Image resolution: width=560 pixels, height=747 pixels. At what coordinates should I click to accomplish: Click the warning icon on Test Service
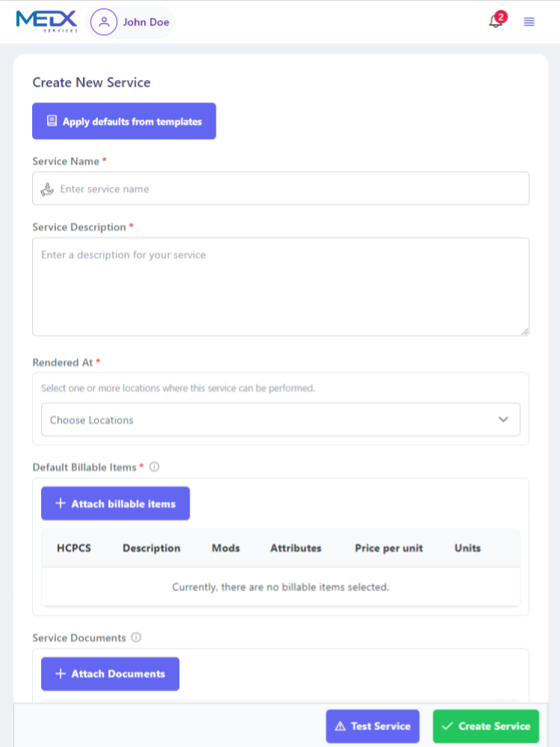[340, 726]
